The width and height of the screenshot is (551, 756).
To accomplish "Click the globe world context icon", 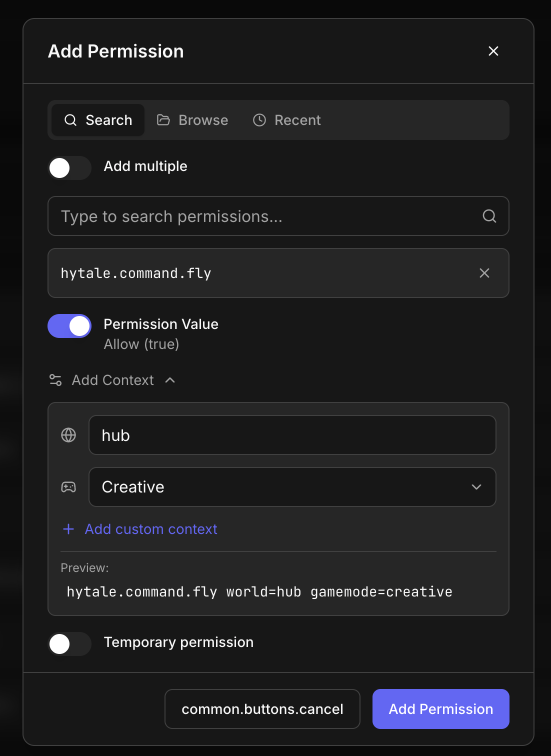I will (x=68, y=435).
